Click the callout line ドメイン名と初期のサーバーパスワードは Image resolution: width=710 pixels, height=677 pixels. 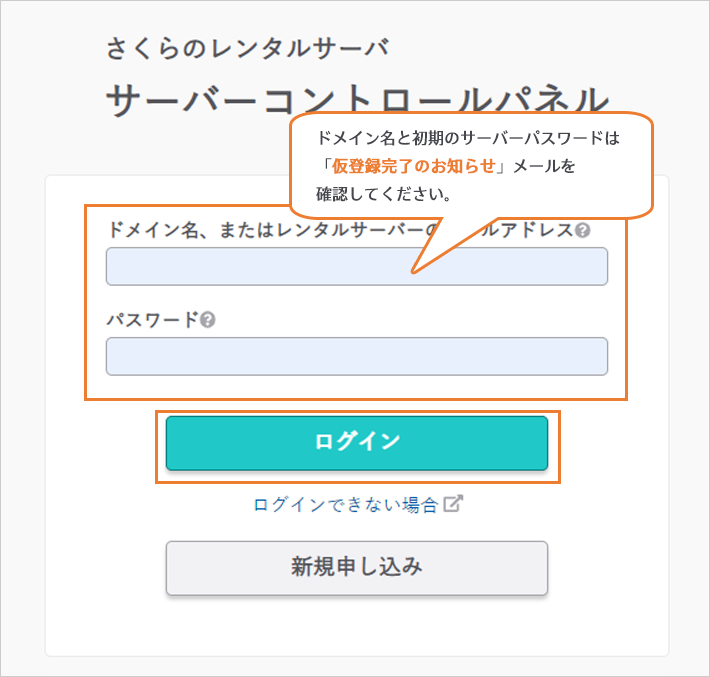(468, 139)
